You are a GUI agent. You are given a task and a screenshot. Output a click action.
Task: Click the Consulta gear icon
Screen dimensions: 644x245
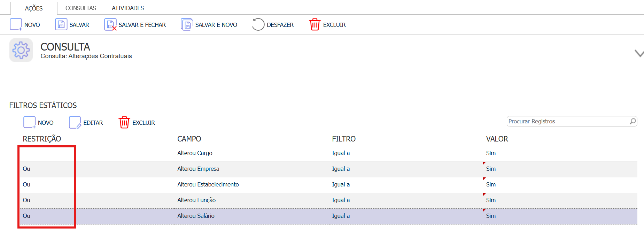pyautogui.click(x=21, y=51)
